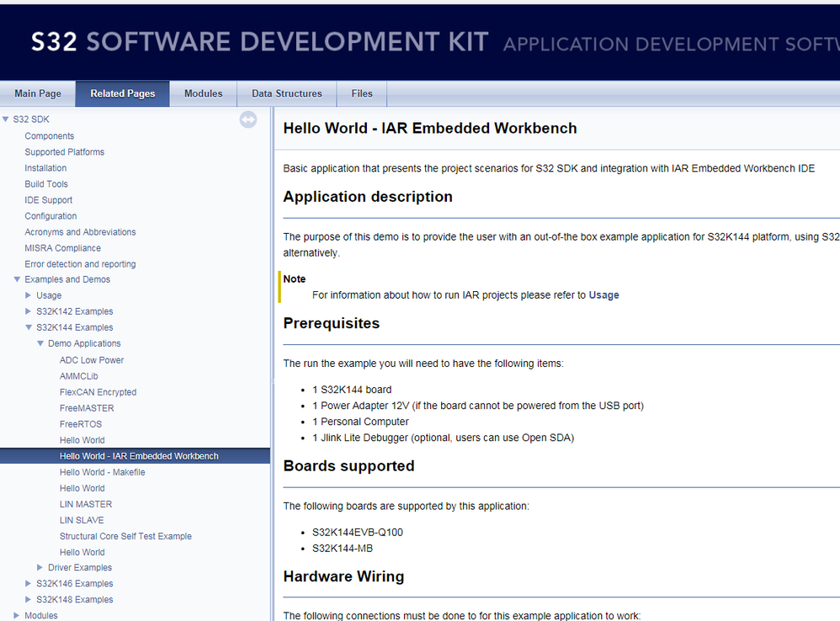The height and width of the screenshot is (621, 840).
Task: Expand the S32K148 Examples arrow
Action: point(29,600)
